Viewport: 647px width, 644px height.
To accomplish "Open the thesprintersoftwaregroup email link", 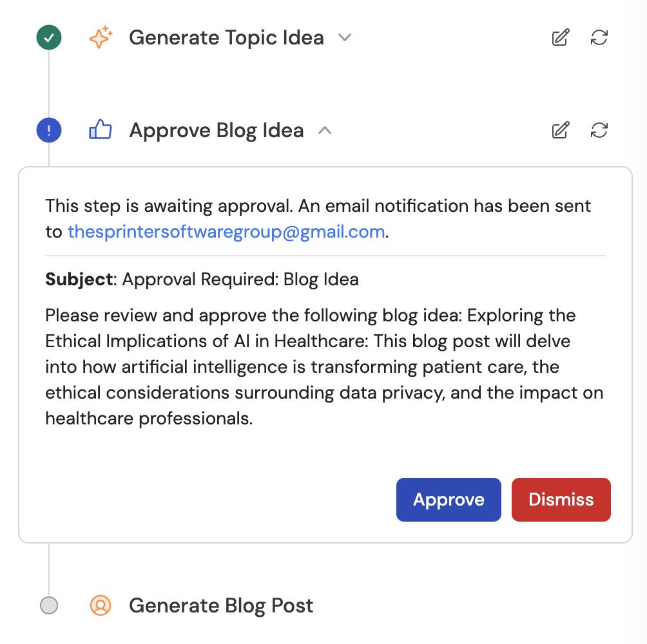I will point(226,232).
